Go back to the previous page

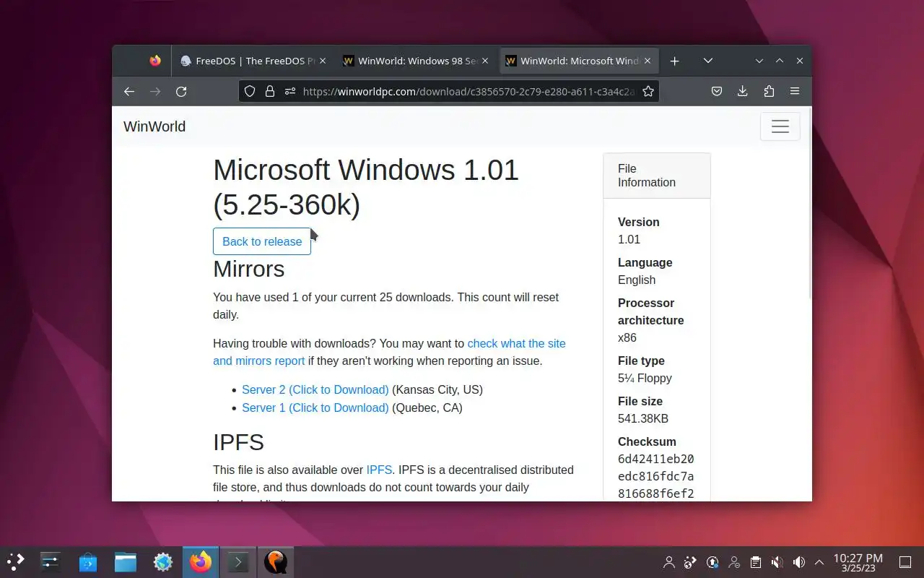click(x=129, y=91)
